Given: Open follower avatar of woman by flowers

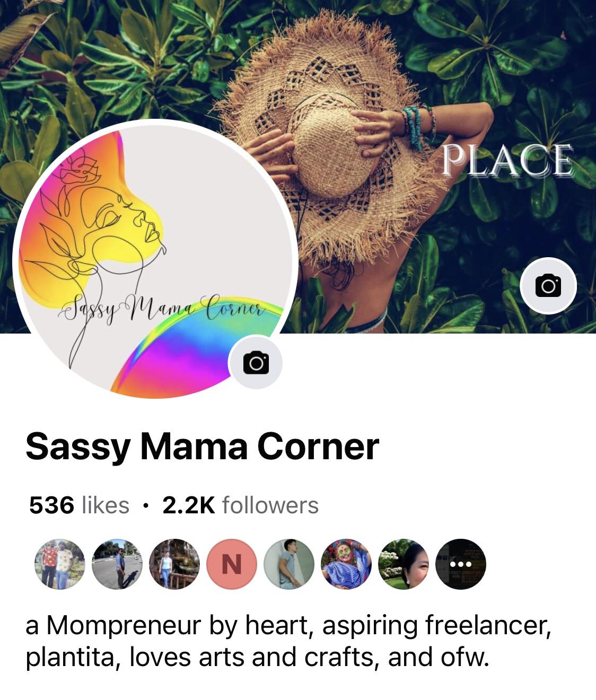Looking at the screenshot, I should pos(404,564).
